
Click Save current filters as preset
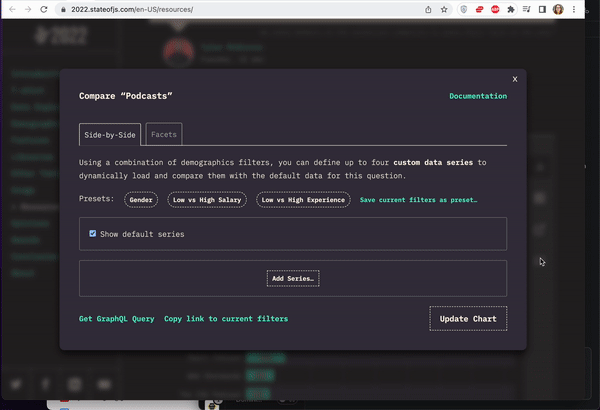tap(418, 200)
